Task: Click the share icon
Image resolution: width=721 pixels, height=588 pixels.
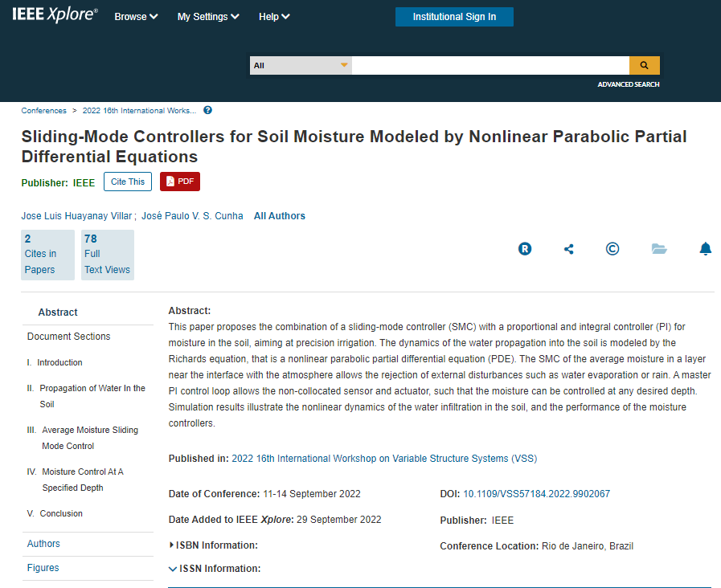Action: (569, 249)
